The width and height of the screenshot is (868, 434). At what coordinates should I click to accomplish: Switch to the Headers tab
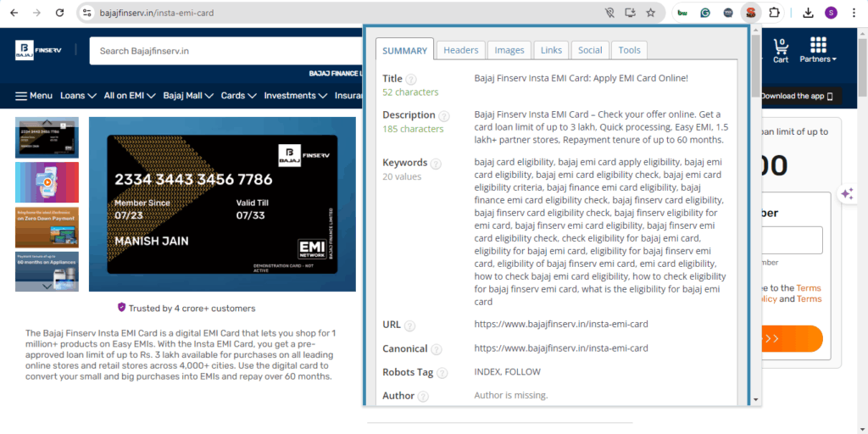coord(460,50)
